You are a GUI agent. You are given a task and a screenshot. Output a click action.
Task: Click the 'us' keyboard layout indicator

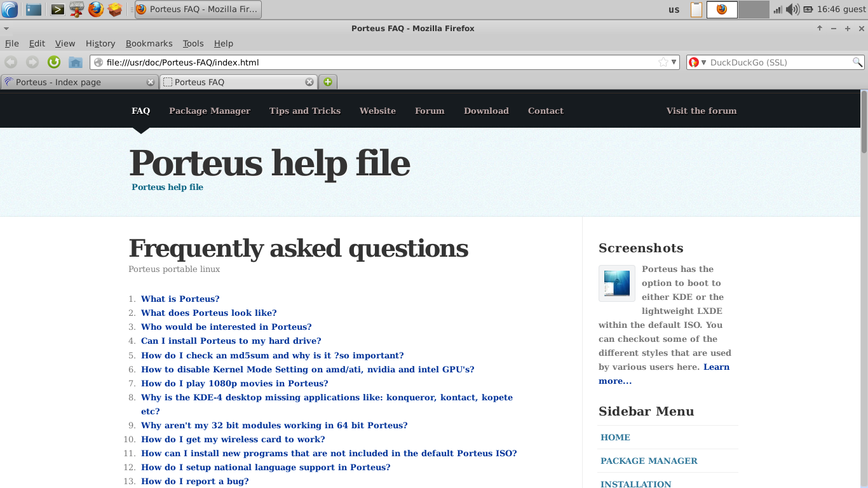[674, 10]
